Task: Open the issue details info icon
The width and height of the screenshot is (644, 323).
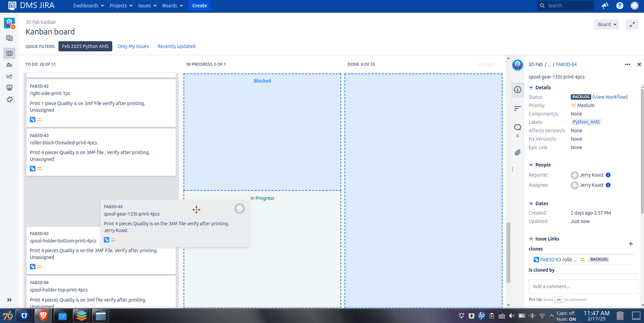Action: point(518,90)
